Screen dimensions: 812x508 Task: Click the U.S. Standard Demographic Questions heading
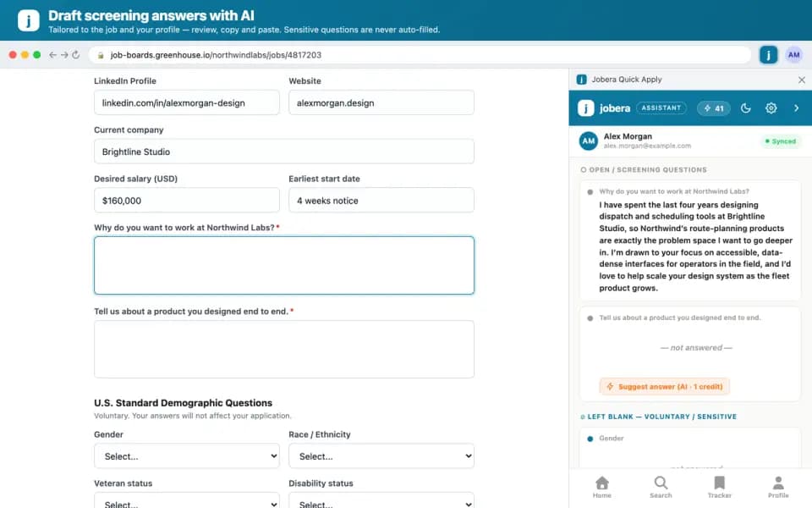[x=183, y=403]
